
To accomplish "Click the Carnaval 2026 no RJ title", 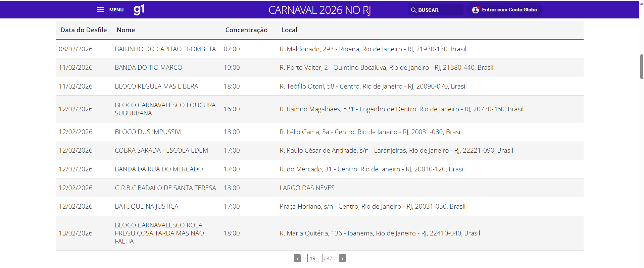I will tap(319, 10).
